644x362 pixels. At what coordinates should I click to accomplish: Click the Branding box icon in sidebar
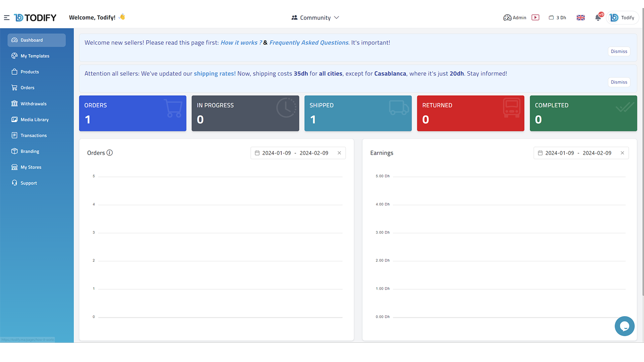tap(14, 151)
